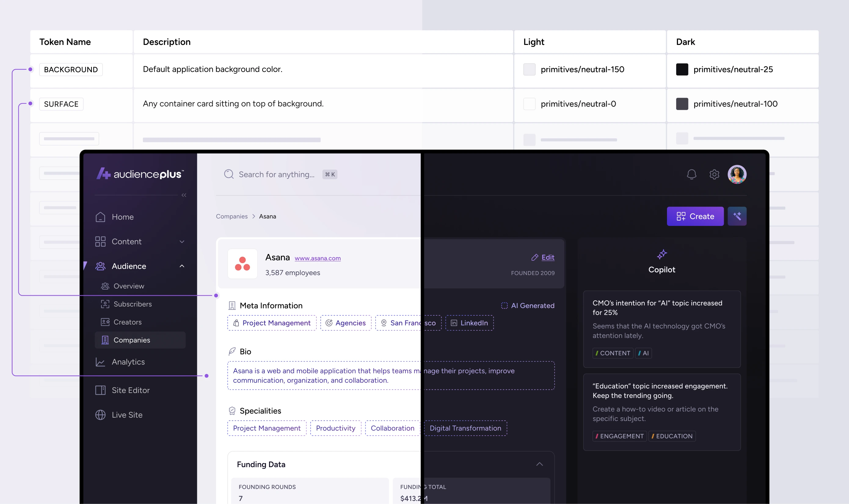Image resolution: width=849 pixels, height=504 pixels.
Task: Open settings via gear icon
Action: click(714, 174)
